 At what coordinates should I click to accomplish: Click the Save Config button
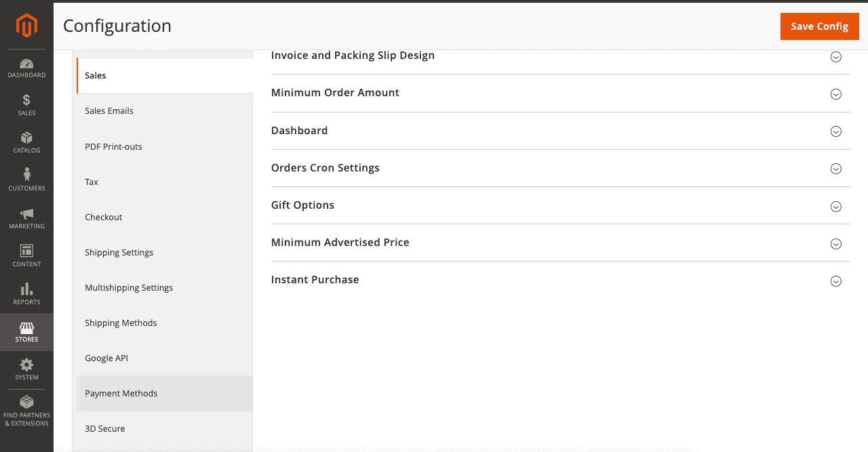click(819, 26)
